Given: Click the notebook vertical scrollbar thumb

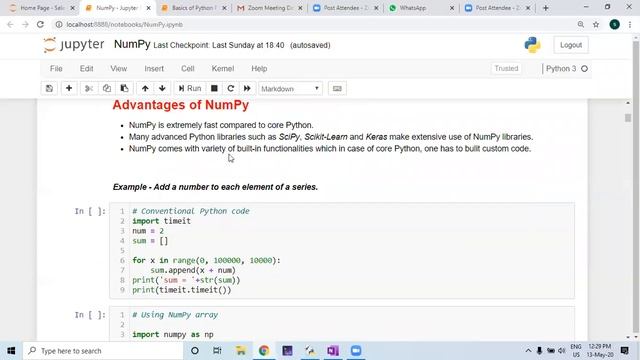Looking at the screenshot, I should tap(628, 118).
